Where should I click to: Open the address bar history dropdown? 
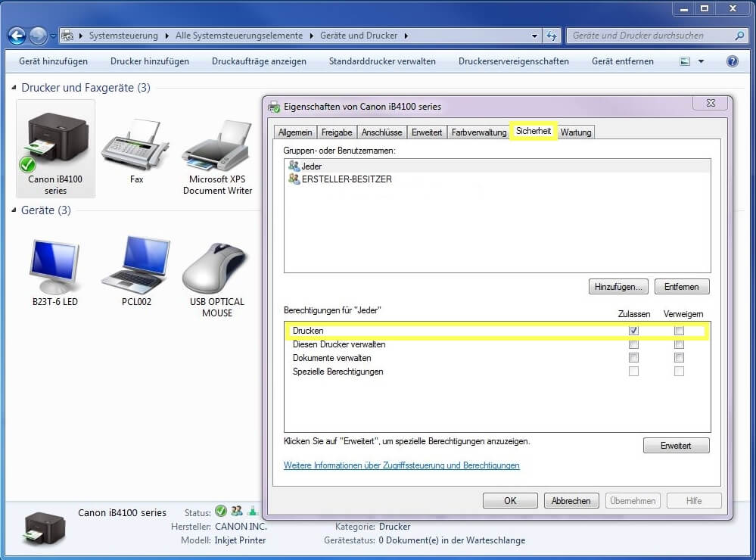pos(534,36)
